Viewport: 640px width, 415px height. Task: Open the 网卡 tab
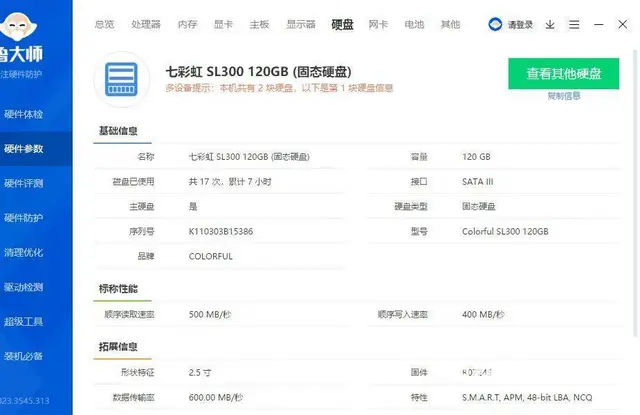click(x=378, y=24)
